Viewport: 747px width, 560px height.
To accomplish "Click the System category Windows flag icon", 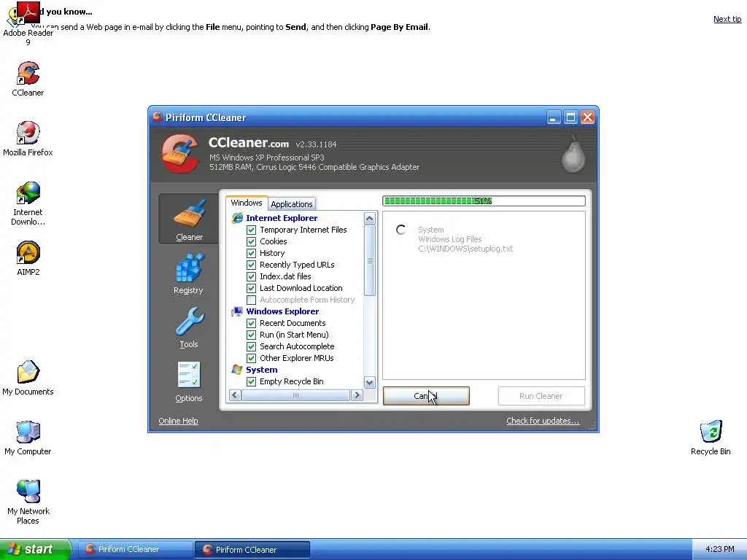I will point(237,370).
